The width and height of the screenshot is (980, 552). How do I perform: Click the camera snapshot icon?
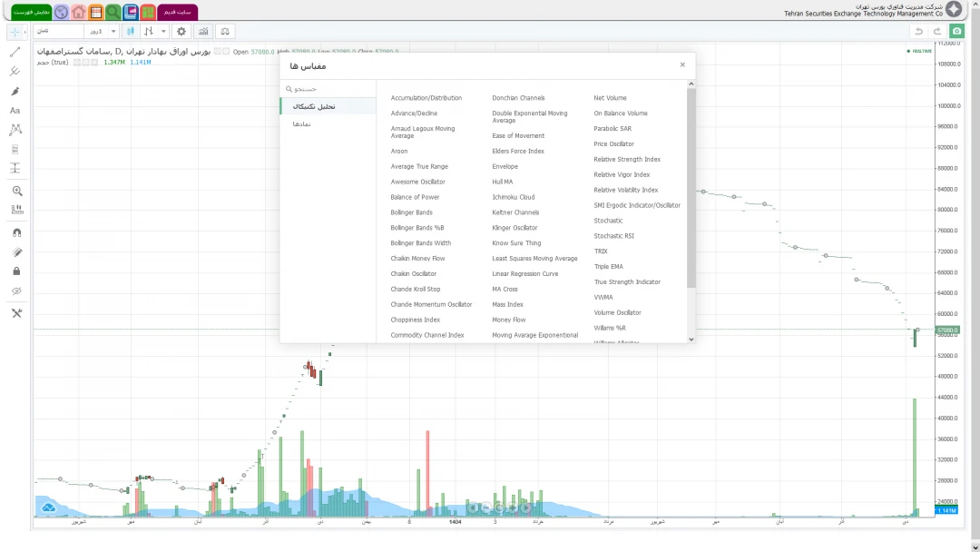coord(956,31)
